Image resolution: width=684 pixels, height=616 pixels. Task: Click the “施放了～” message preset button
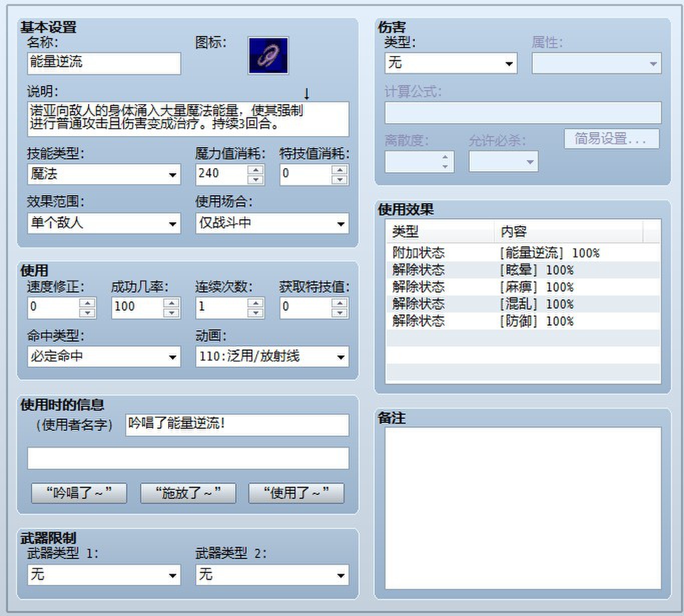point(188,493)
